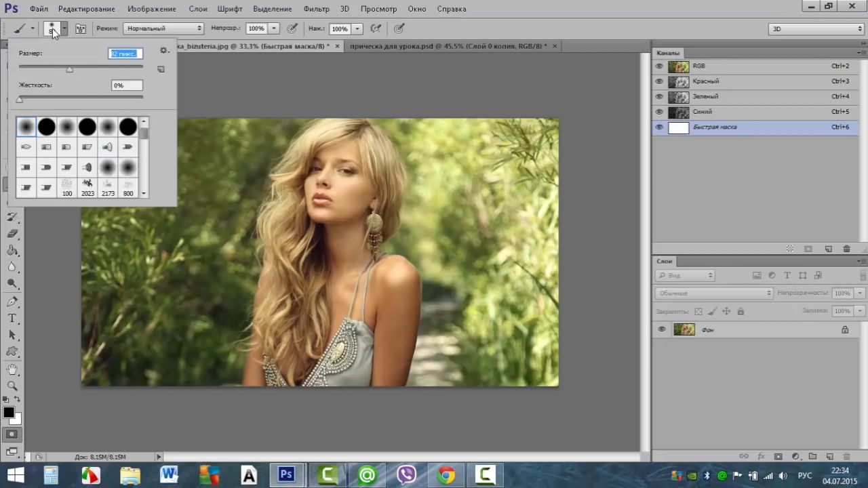Open the 3D workspace switcher dropdown
Screen dimensions: 868x488
click(816, 28)
